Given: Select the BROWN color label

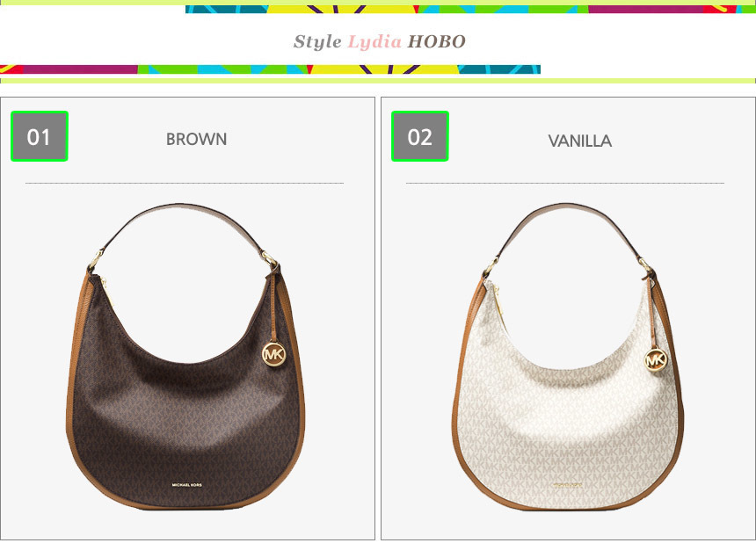Looking at the screenshot, I should 196,139.
